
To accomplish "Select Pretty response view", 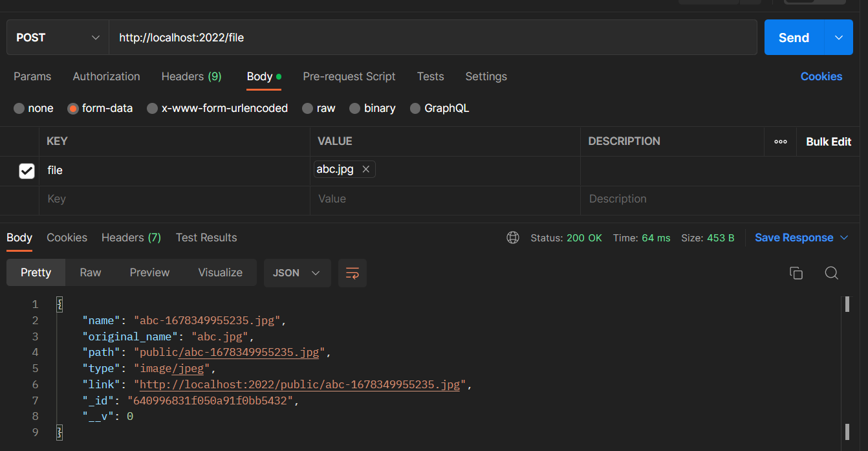I will coord(36,272).
